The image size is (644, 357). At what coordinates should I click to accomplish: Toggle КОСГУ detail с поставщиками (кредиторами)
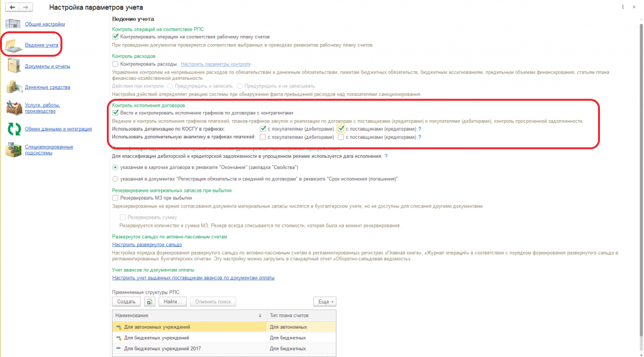[x=341, y=129]
